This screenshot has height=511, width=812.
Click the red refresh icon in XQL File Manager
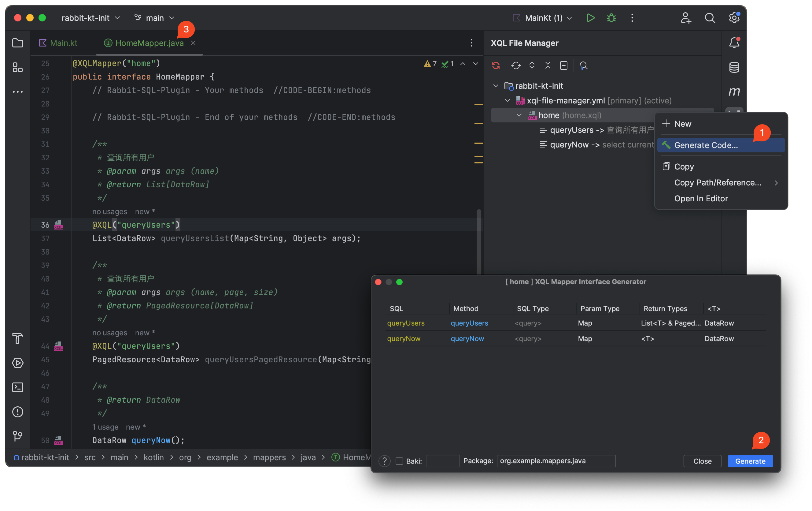495,65
